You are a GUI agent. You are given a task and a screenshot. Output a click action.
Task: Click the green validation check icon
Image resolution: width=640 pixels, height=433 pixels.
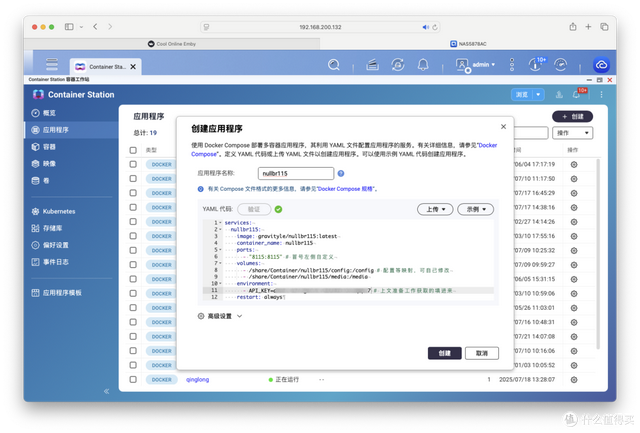(278, 209)
